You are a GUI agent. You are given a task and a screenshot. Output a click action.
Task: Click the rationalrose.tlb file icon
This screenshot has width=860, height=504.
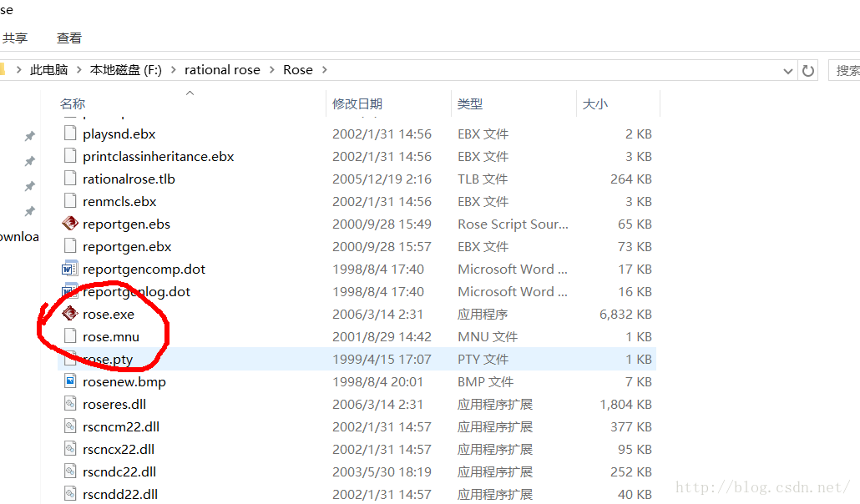pos(69,179)
